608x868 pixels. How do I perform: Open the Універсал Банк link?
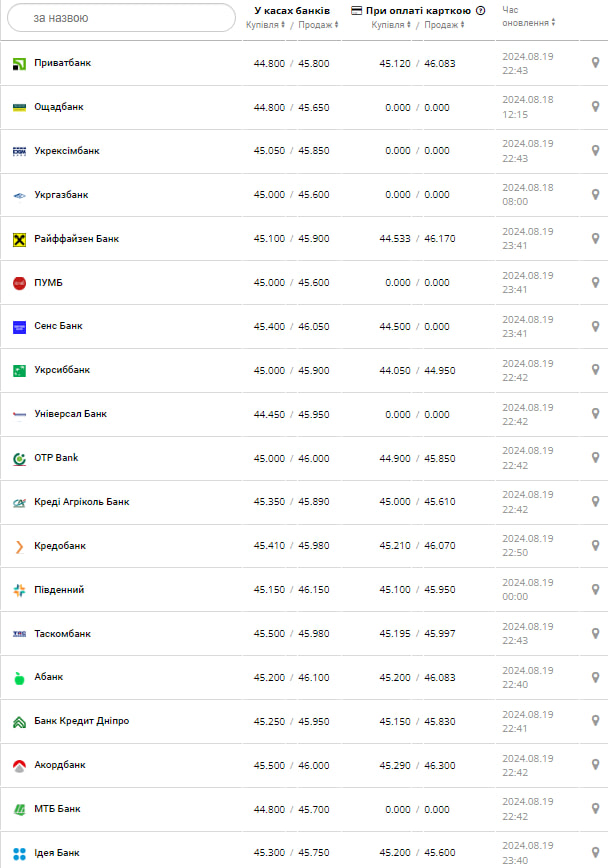pyautogui.click(x=70, y=414)
